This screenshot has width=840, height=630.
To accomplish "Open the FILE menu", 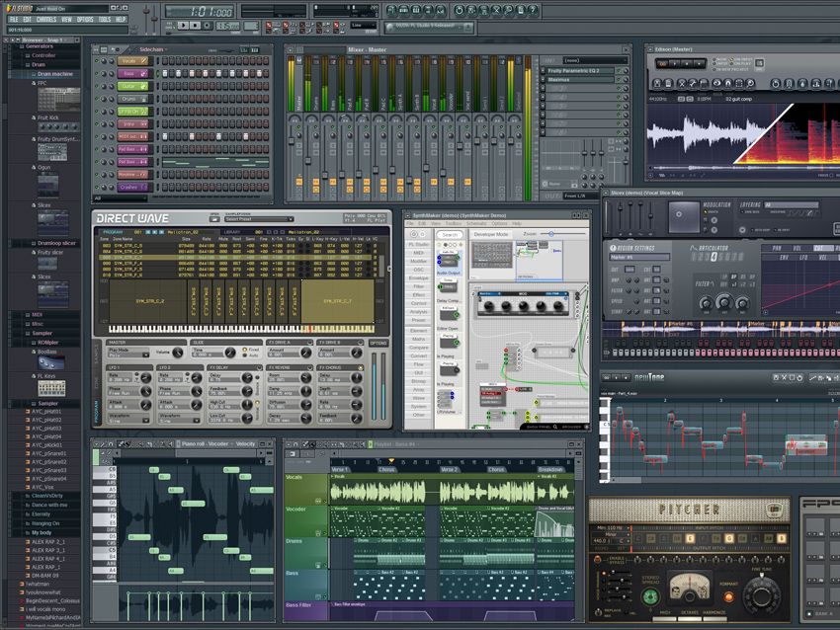I will tap(14, 19).
